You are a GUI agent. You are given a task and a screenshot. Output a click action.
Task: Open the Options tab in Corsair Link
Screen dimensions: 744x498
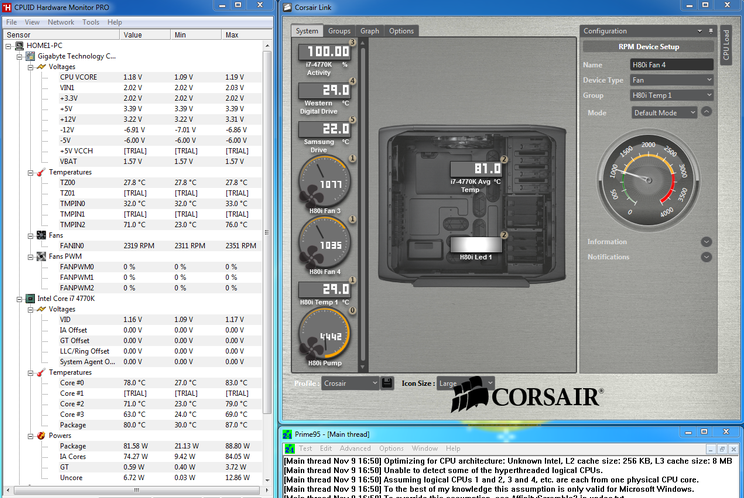[x=401, y=31]
